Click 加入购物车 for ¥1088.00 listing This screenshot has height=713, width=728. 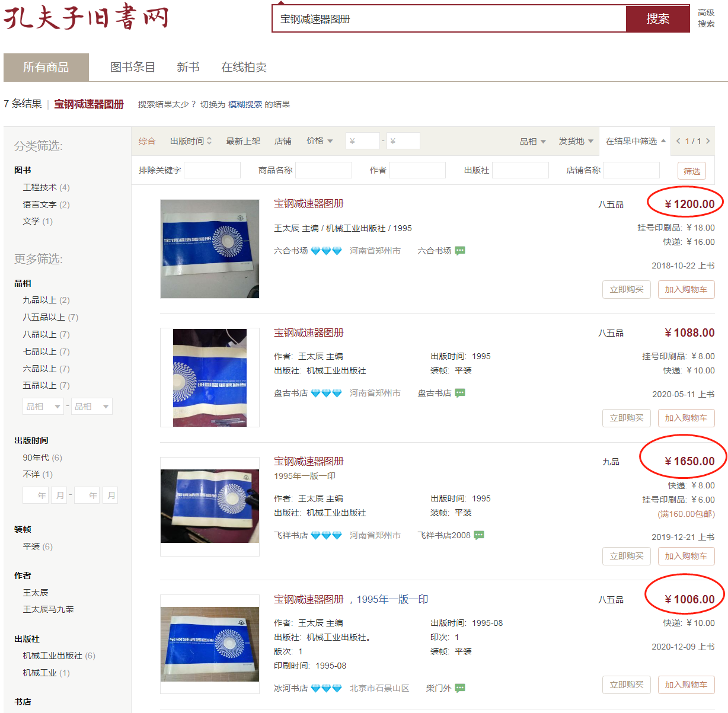click(x=686, y=418)
